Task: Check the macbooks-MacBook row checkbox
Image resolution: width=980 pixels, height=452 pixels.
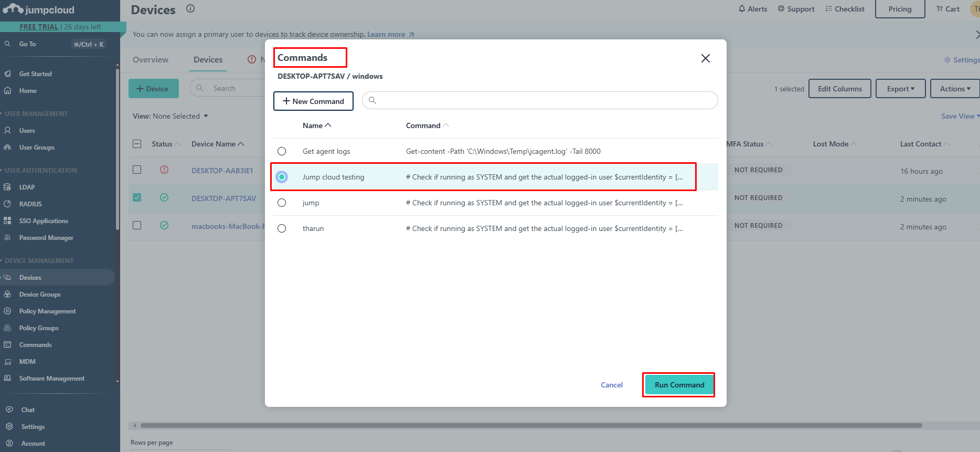Action: [x=137, y=225]
